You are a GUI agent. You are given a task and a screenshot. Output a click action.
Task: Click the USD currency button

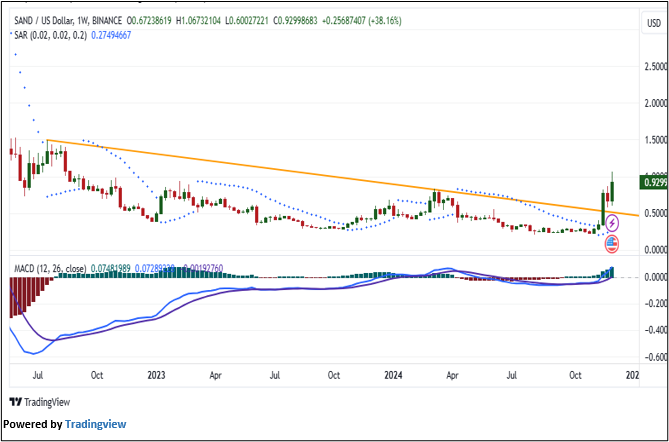tap(654, 24)
